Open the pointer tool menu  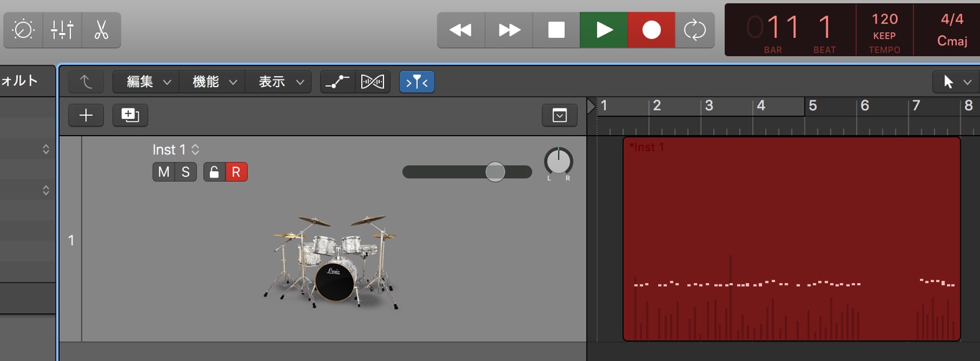956,82
